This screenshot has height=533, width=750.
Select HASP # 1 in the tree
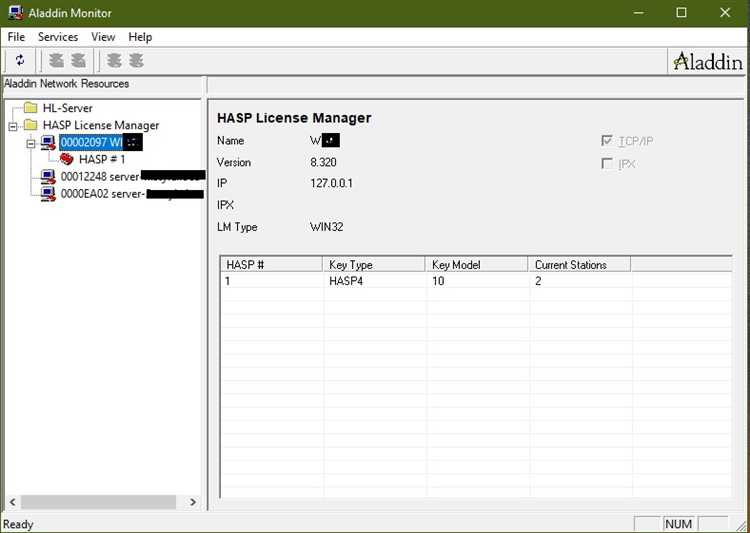102,159
